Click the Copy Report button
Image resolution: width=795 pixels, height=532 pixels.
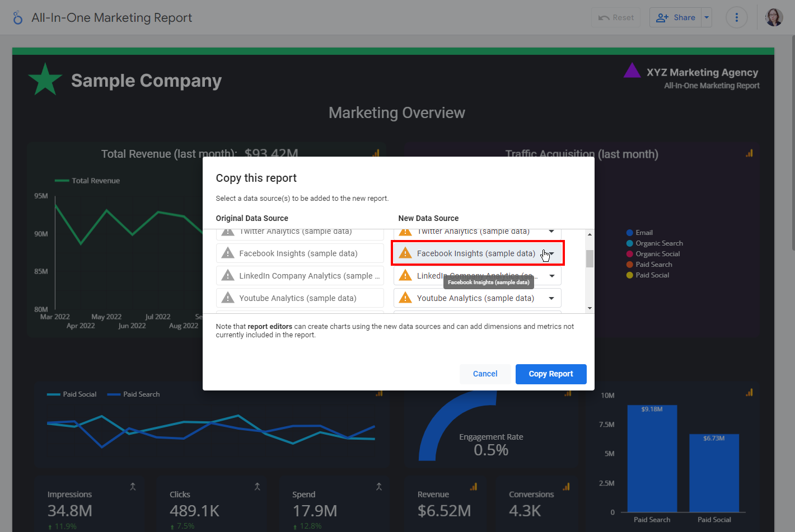pos(550,374)
